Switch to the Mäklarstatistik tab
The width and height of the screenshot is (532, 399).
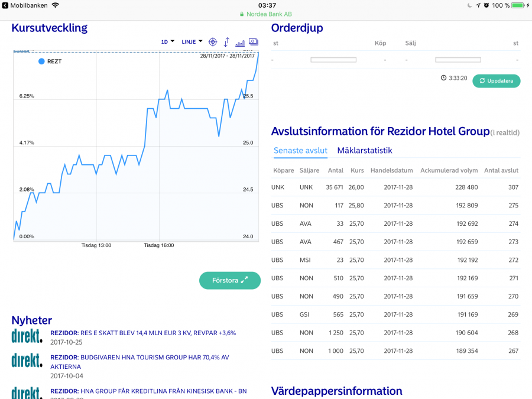click(364, 151)
